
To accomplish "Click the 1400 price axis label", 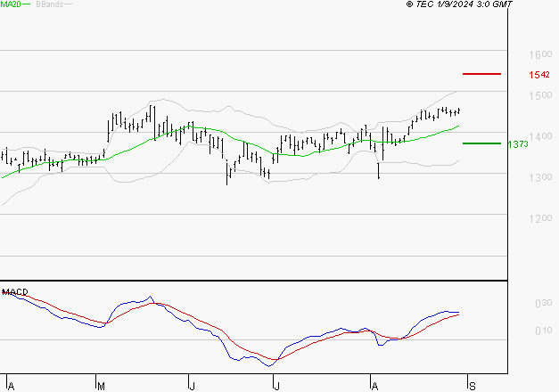I will coord(540,136).
